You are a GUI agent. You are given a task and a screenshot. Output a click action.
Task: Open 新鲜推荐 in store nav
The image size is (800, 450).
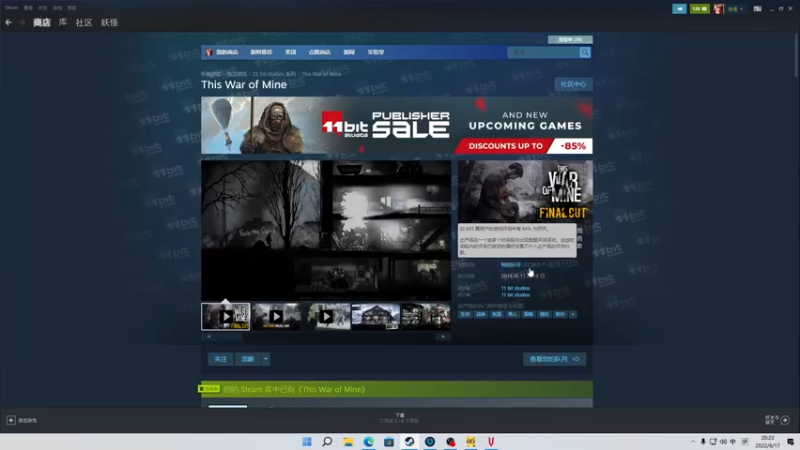point(261,52)
